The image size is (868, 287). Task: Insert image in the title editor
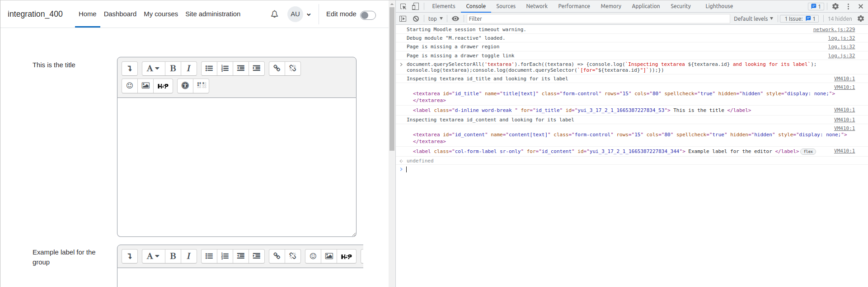click(145, 86)
